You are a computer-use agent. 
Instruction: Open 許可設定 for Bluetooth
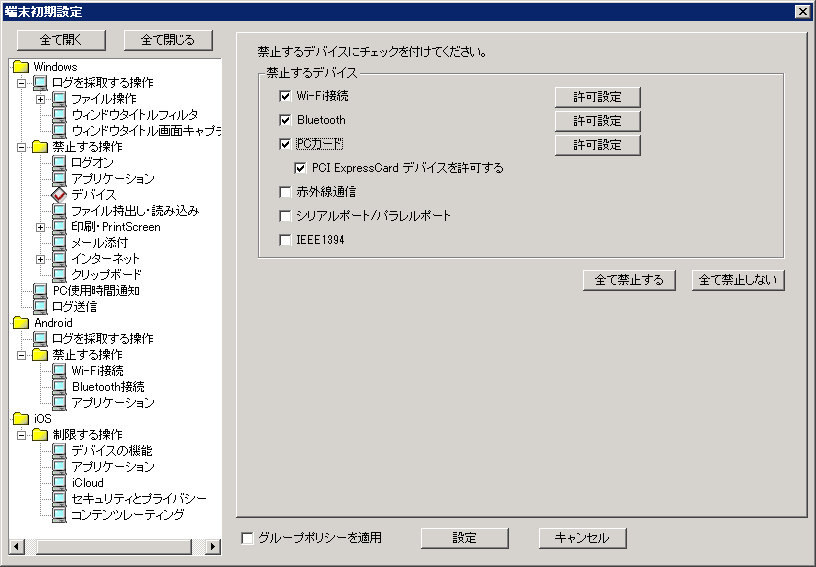pos(597,121)
